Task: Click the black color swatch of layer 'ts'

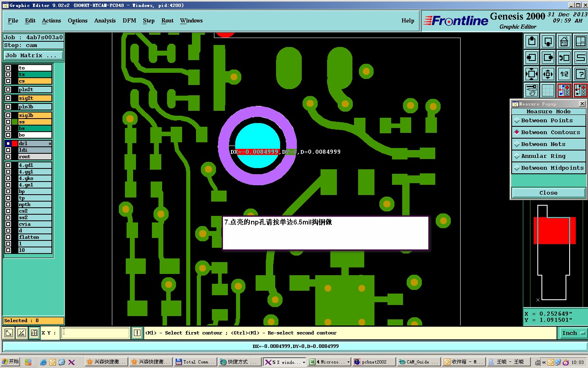Action: [15, 74]
